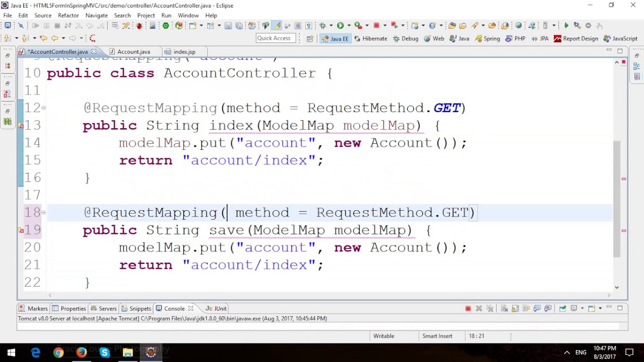Image resolution: width=644 pixels, height=362 pixels.
Task: Open Display Selected Console dropdown arrow
Action: coord(582,308)
